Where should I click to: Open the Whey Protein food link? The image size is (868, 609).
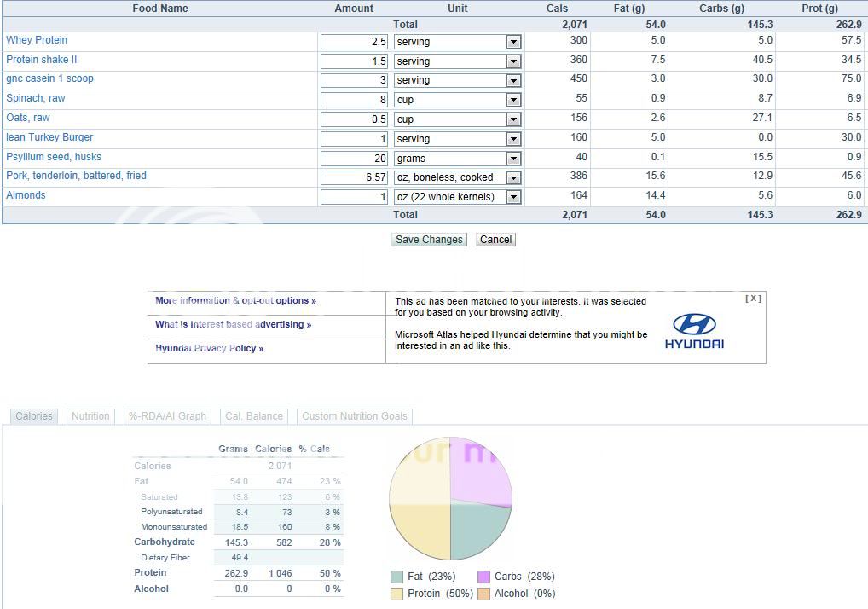click(37, 40)
